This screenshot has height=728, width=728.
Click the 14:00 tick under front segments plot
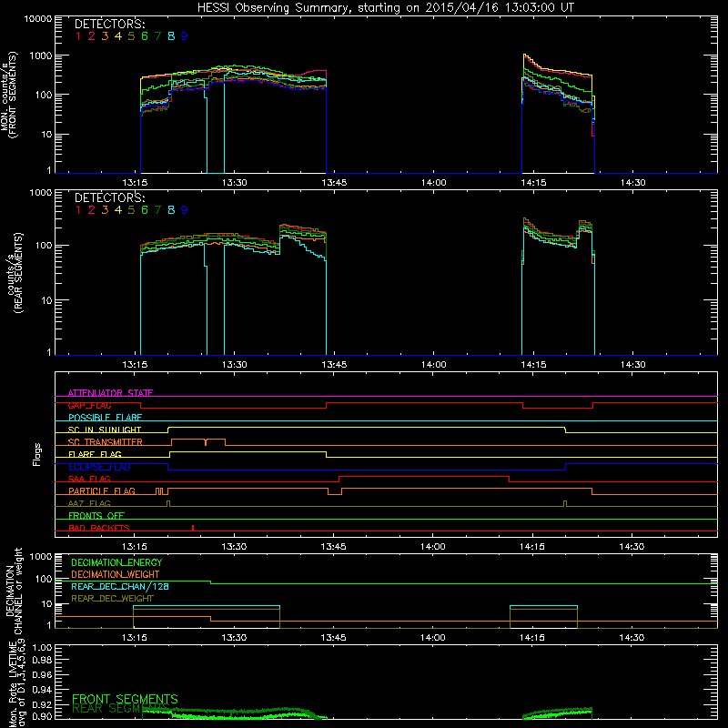click(434, 183)
